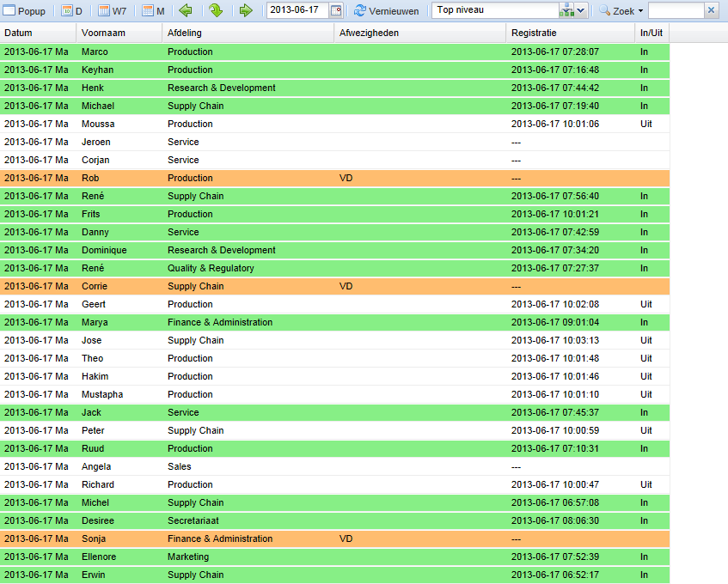Click the Popup toolbar button

pyautogui.click(x=24, y=11)
